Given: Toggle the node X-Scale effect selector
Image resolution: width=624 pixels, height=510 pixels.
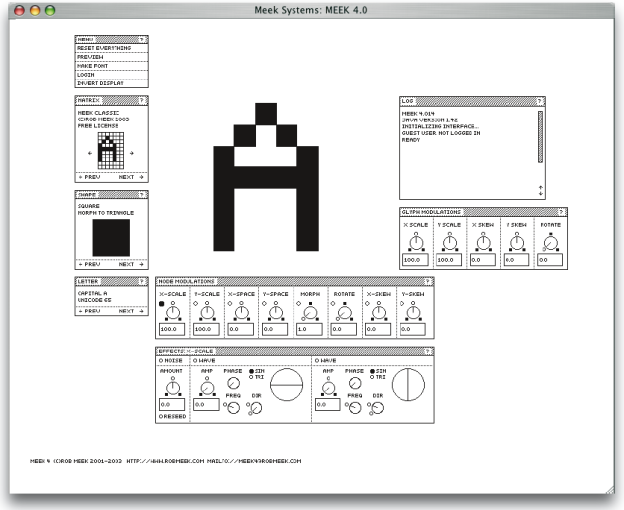Looking at the screenshot, I should [x=162, y=304].
